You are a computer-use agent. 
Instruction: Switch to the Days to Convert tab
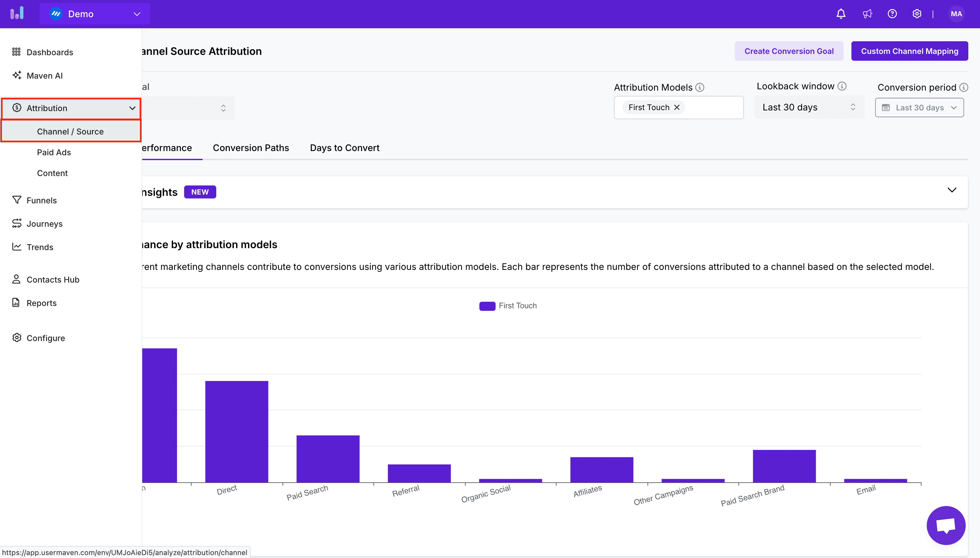click(x=345, y=148)
